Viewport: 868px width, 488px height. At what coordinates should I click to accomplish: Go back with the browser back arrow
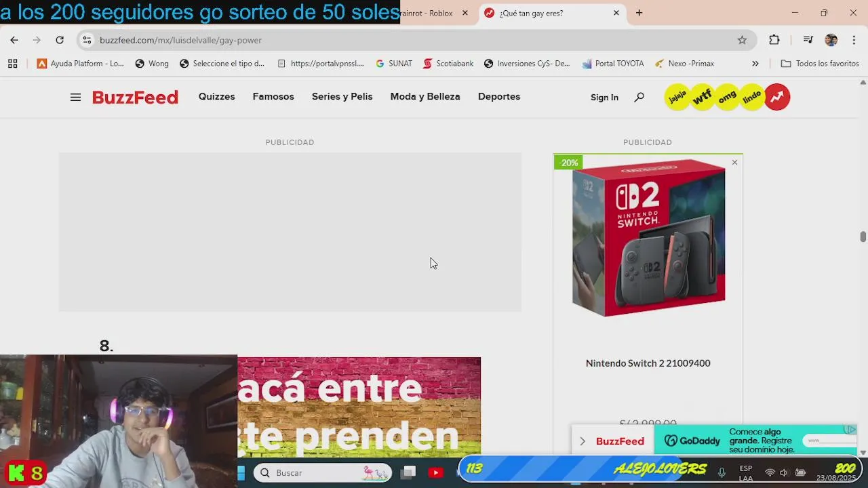(x=14, y=40)
